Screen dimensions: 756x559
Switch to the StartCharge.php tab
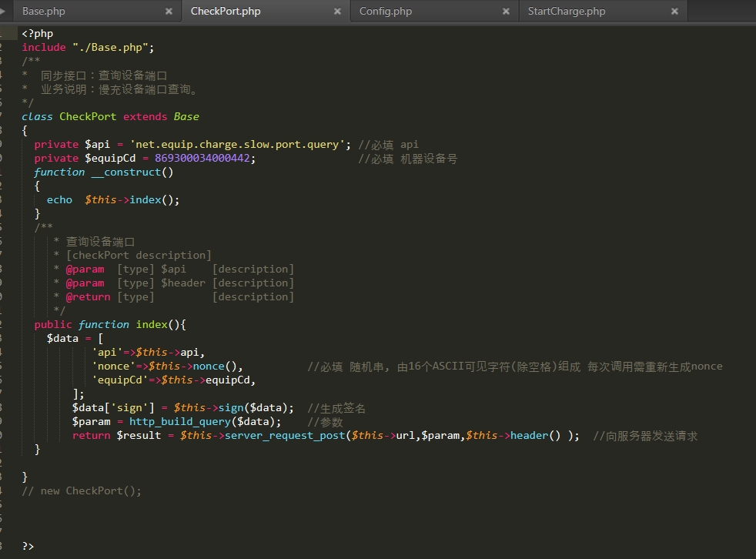coord(567,12)
